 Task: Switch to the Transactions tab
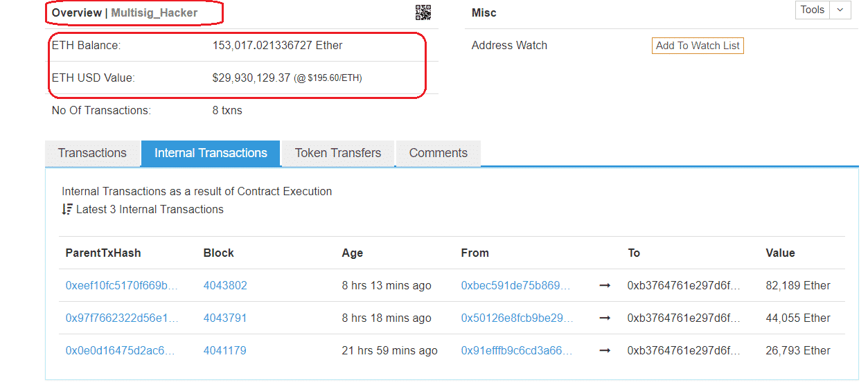tap(92, 153)
